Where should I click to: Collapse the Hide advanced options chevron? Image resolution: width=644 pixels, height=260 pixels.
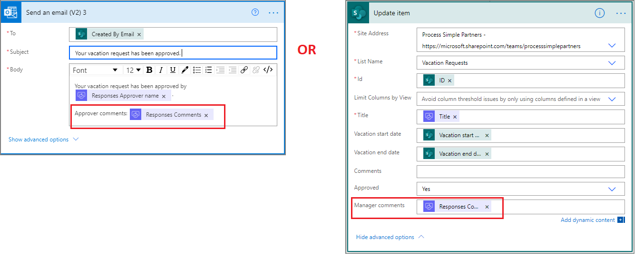click(421, 237)
